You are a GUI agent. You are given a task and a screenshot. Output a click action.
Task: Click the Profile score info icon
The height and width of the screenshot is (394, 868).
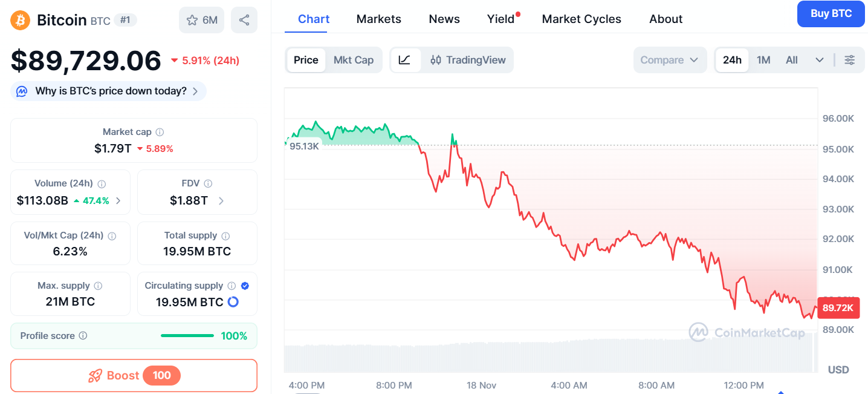(83, 336)
